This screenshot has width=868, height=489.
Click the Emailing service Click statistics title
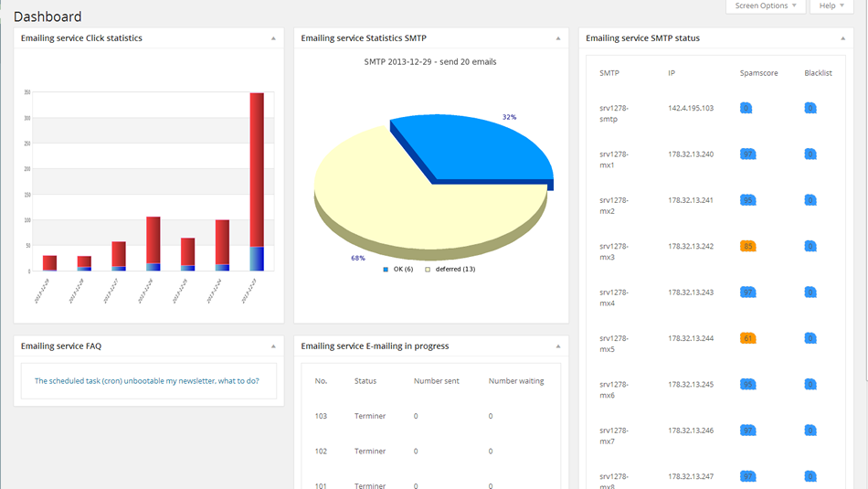point(81,38)
